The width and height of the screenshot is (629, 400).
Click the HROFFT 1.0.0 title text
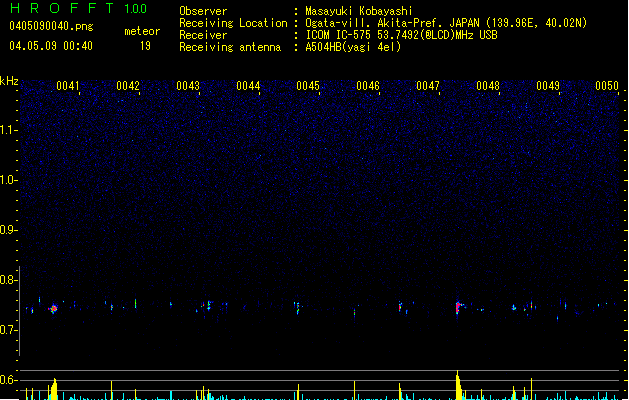[x=79, y=8]
